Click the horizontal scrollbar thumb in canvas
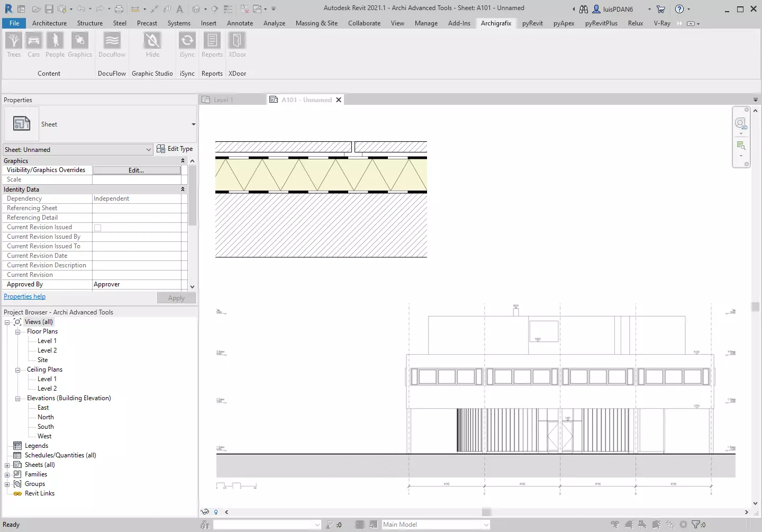This screenshot has width=762, height=532. pos(486,512)
